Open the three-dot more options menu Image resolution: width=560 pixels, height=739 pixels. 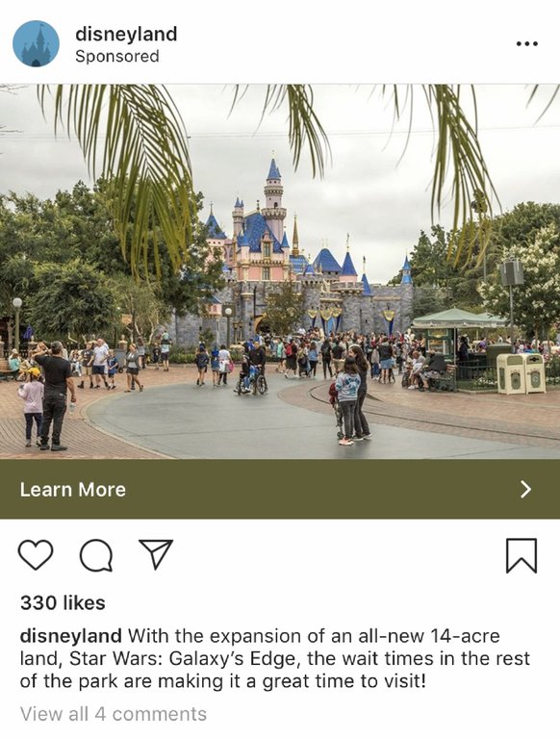tap(526, 44)
